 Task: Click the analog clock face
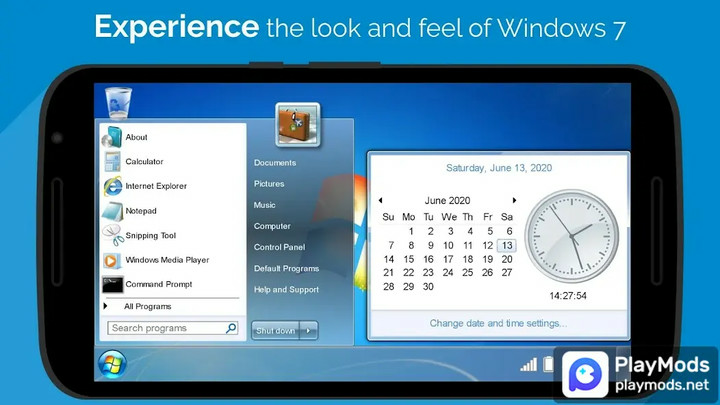[x=571, y=236]
